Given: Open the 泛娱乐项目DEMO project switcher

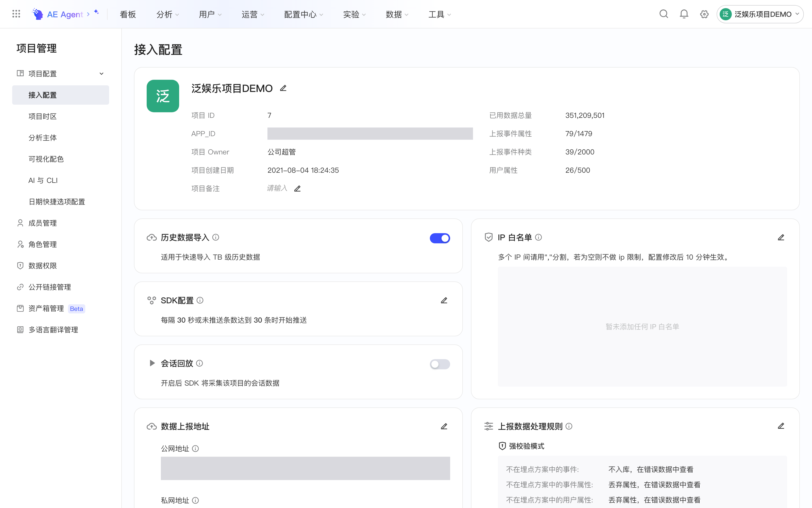Looking at the screenshot, I should 760,14.
